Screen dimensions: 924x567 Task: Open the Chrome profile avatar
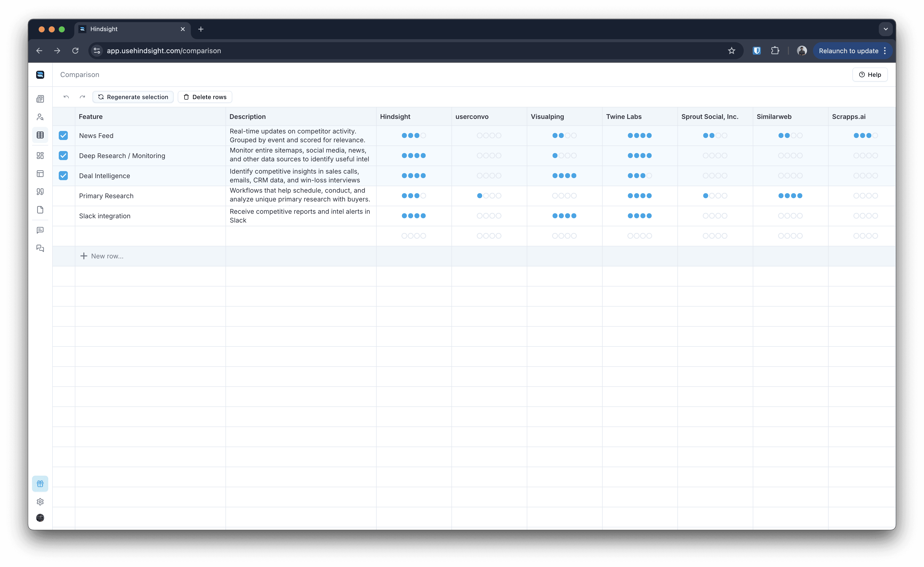pos(802,51)
